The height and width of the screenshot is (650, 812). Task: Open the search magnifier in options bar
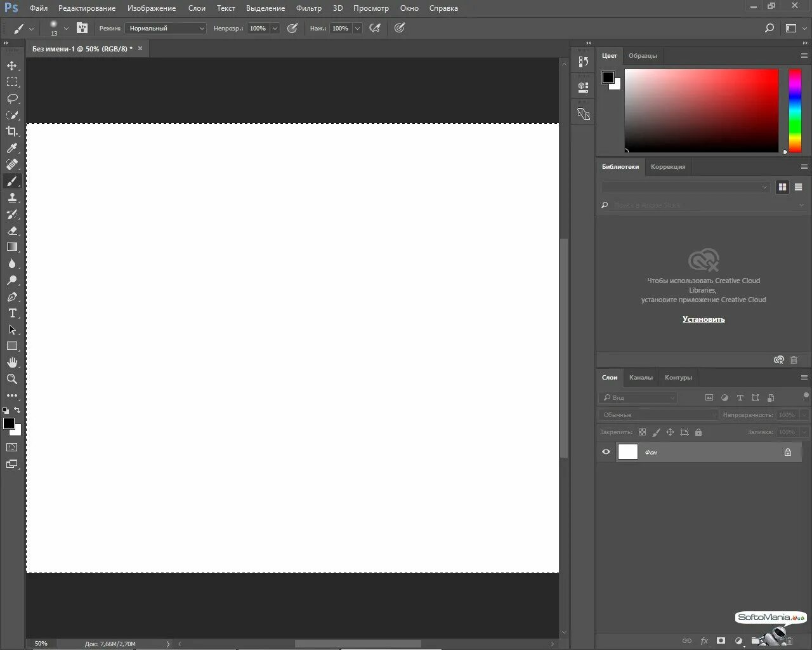point(769,28)
